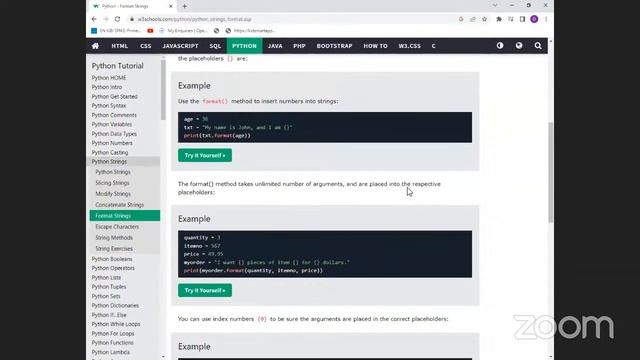Click the browser back arrow
640x360 pixels.
coord(94,19)
